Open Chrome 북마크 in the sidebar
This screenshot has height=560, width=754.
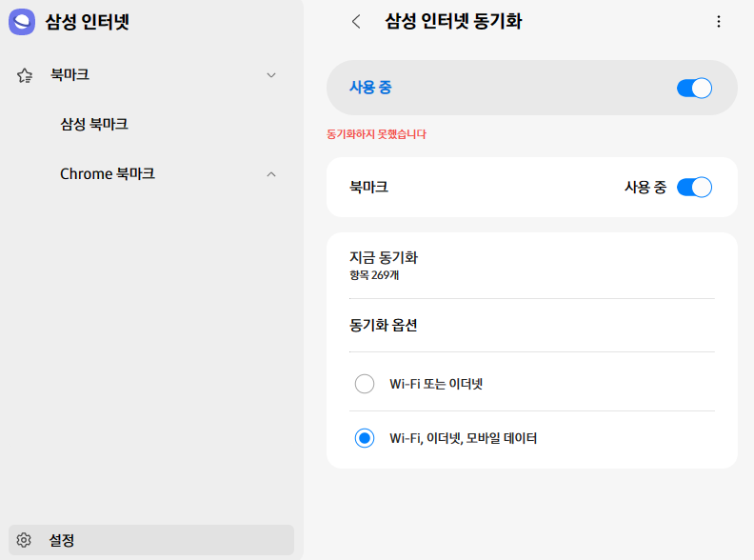click(x=108, y=173)
